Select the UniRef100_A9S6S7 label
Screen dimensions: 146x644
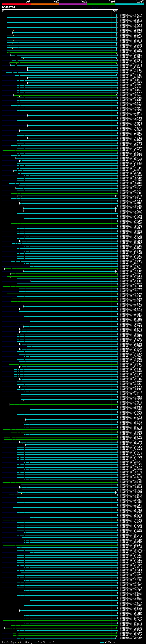pos(131,625)
